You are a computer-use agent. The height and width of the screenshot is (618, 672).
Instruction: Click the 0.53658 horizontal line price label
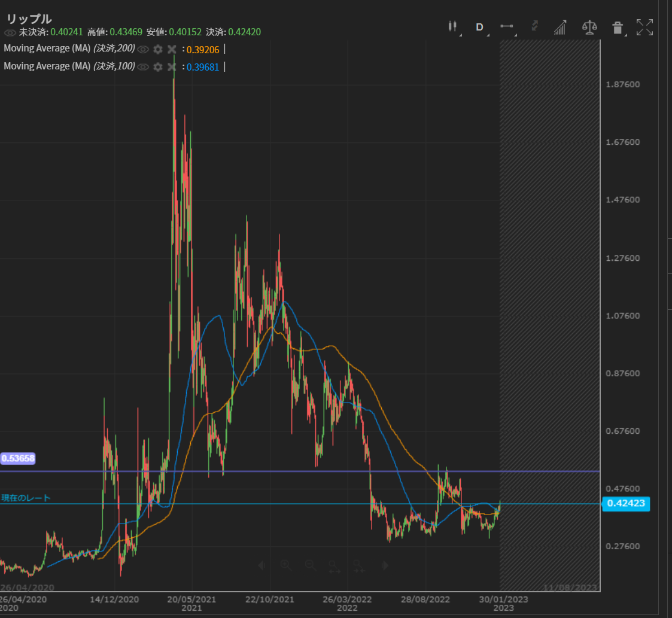[19, 459]
